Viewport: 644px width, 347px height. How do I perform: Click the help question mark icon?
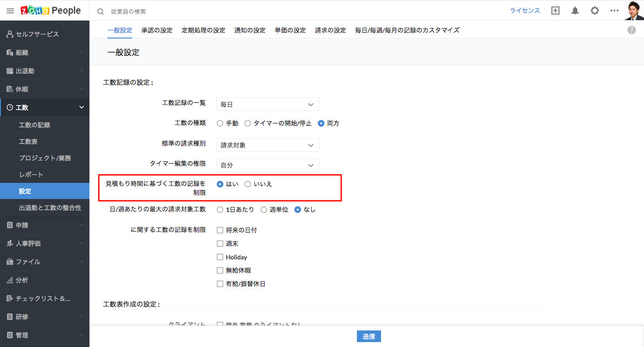click(x=631, y=30)
